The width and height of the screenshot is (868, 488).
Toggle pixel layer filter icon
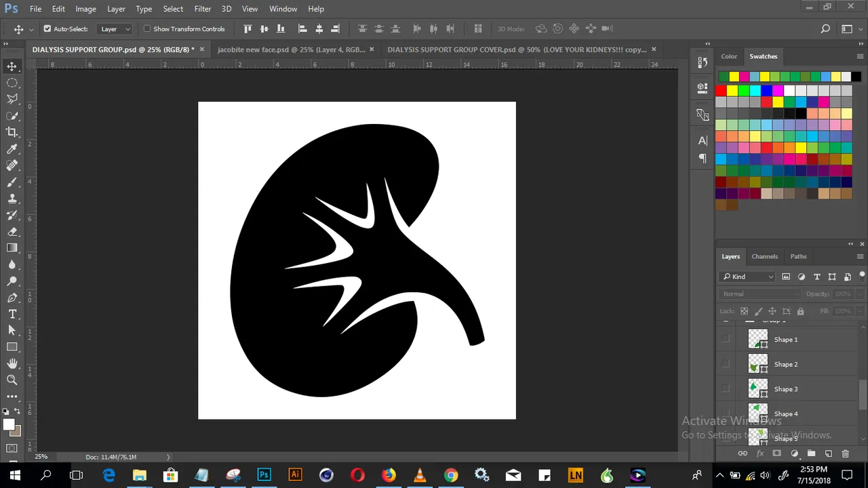click(x=786, y=277)
